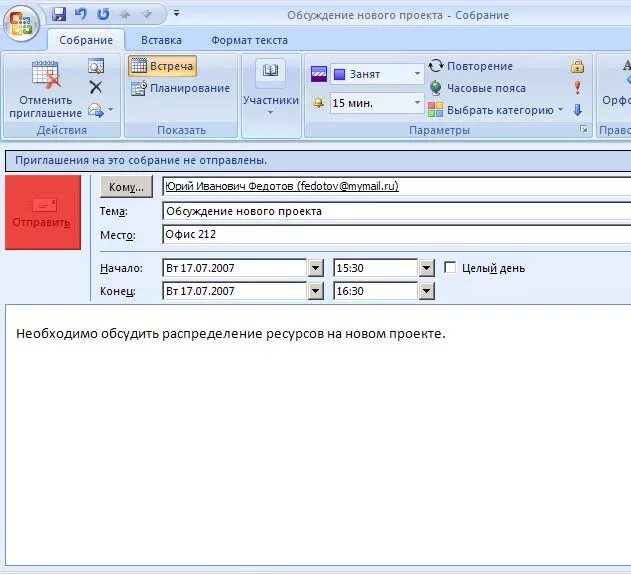
Task: Click Повторение to set recurrence
Action: click(x=471, y=66)
